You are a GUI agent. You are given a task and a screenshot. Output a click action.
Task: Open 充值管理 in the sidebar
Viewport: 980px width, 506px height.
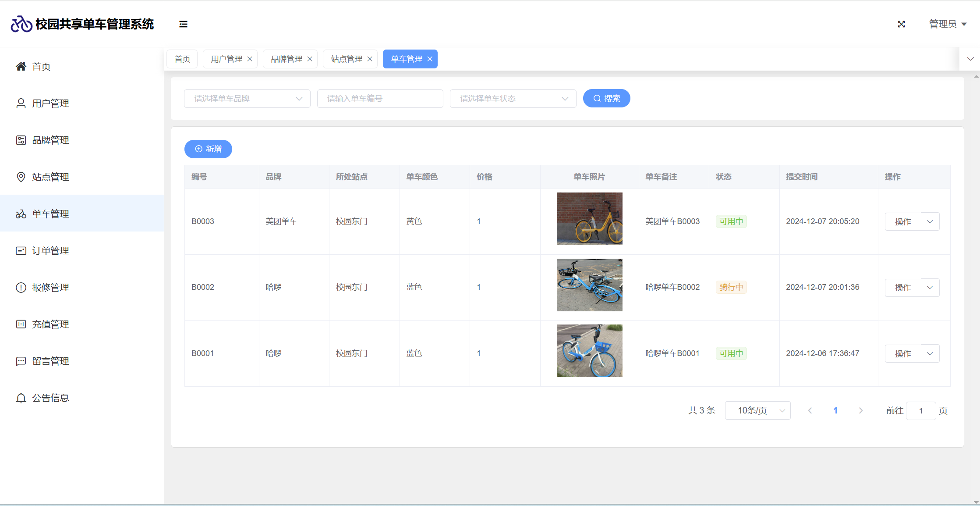(50, 324)
